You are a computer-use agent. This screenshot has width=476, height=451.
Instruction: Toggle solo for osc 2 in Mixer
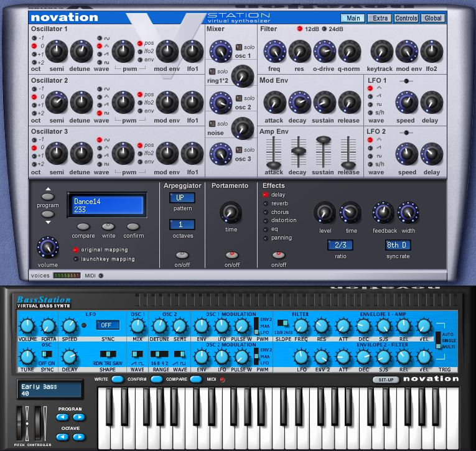(239, 98)
